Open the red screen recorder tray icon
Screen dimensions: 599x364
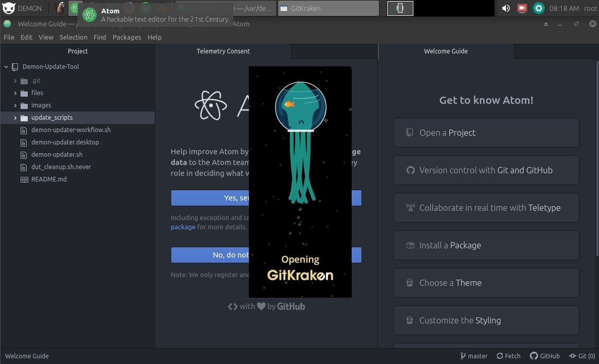(522, 8)
